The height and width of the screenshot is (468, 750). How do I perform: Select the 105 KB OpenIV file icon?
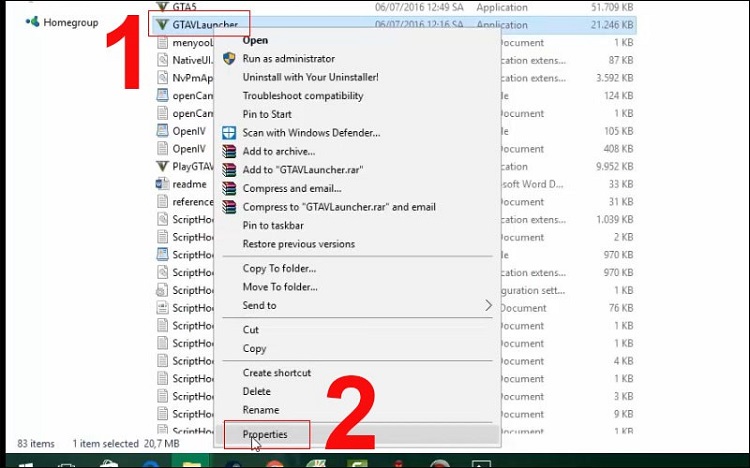[x=163, y=131]
